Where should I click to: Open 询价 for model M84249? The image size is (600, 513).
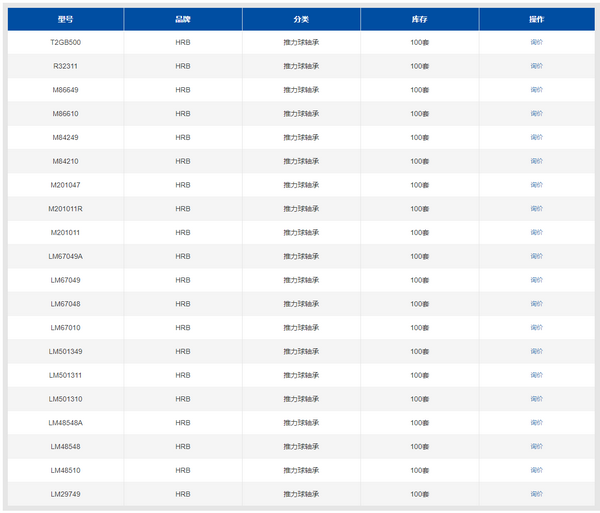coord(536,137)
